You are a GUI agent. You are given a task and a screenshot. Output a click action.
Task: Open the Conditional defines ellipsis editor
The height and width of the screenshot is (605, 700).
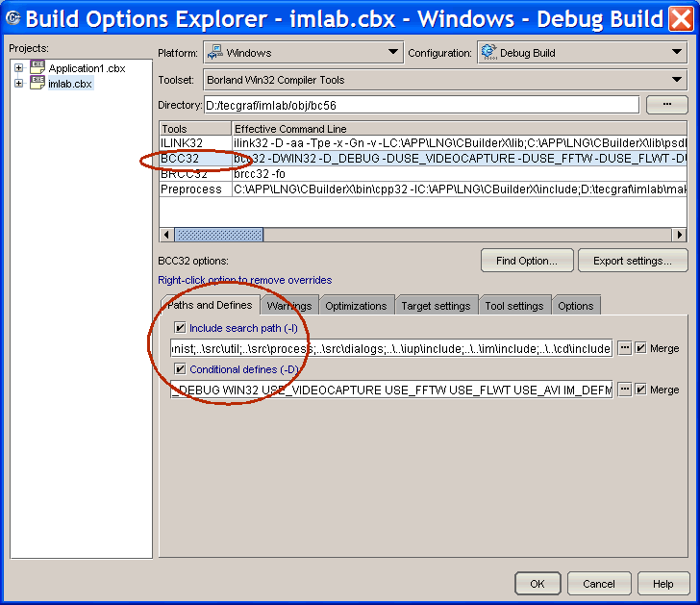click(x=625, y=390)
